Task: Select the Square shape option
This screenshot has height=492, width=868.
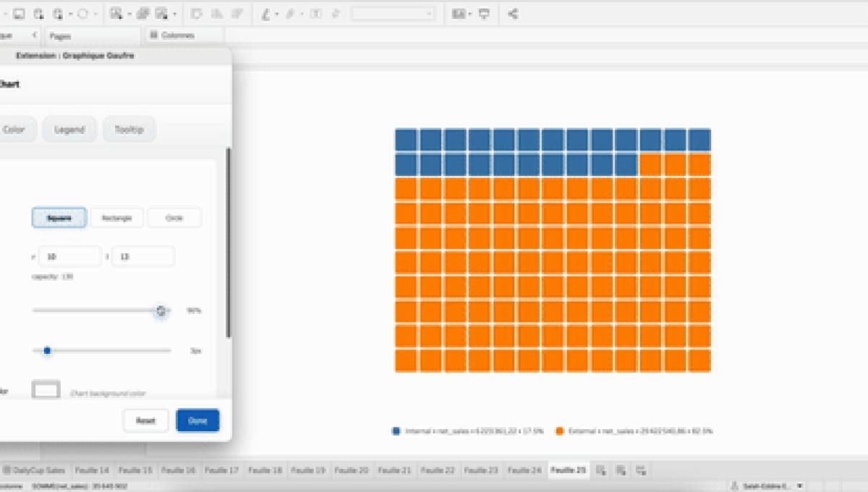Action: [x=59, y=218]
